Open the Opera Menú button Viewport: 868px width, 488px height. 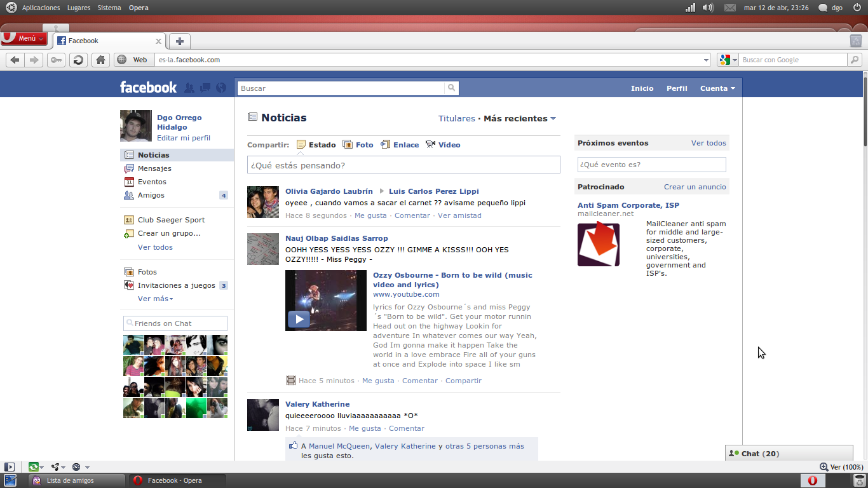(x=24, y=38)
